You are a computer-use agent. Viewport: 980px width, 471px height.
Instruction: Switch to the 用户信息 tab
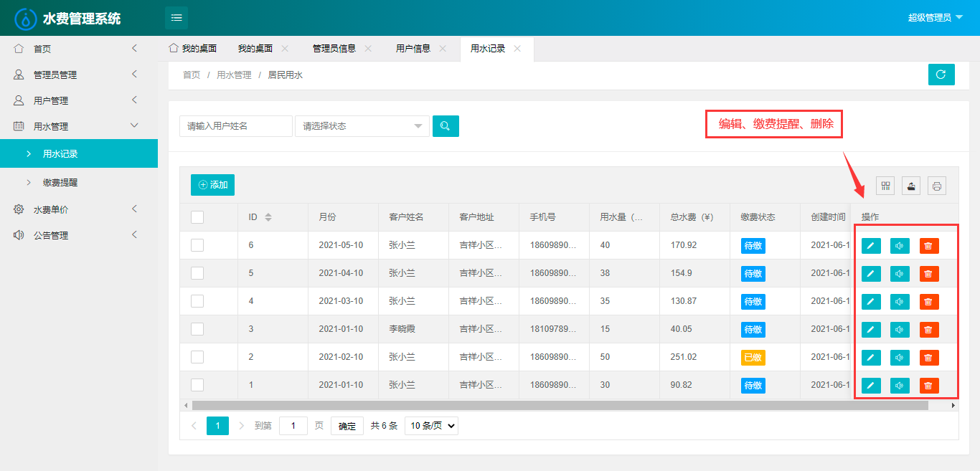[x=413, y=49]
